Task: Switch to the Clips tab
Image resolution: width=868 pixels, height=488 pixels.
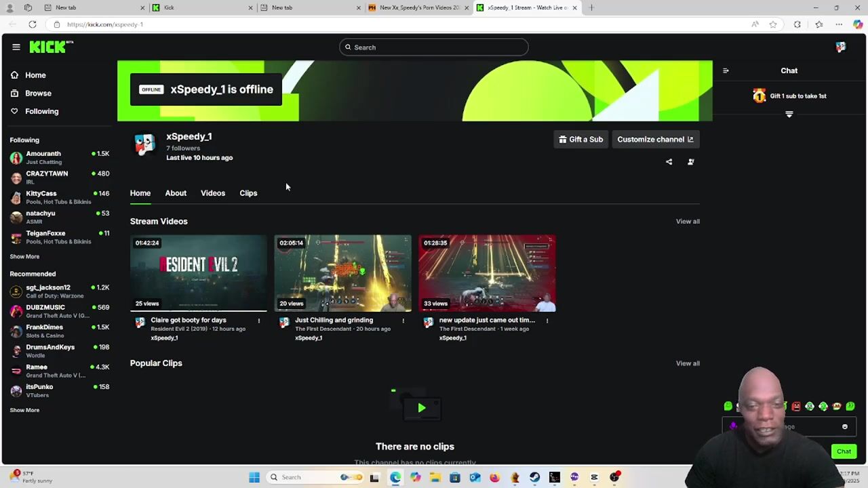Action: pyautogui.click(x=248, y=193)
